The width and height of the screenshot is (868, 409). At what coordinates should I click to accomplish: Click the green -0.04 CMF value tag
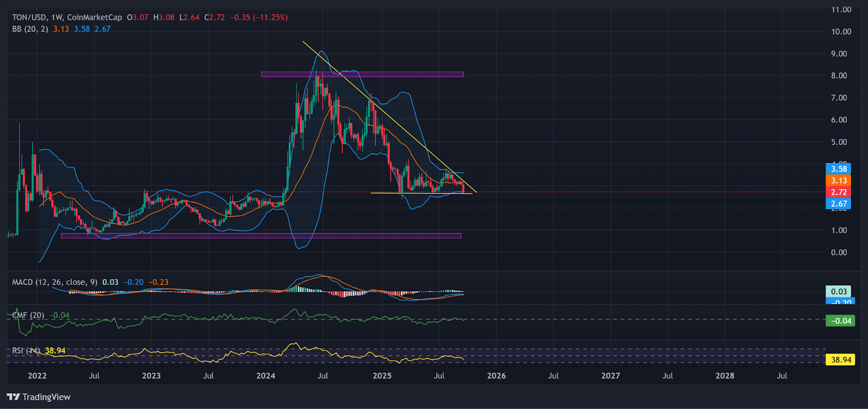(x=840, y=320)
